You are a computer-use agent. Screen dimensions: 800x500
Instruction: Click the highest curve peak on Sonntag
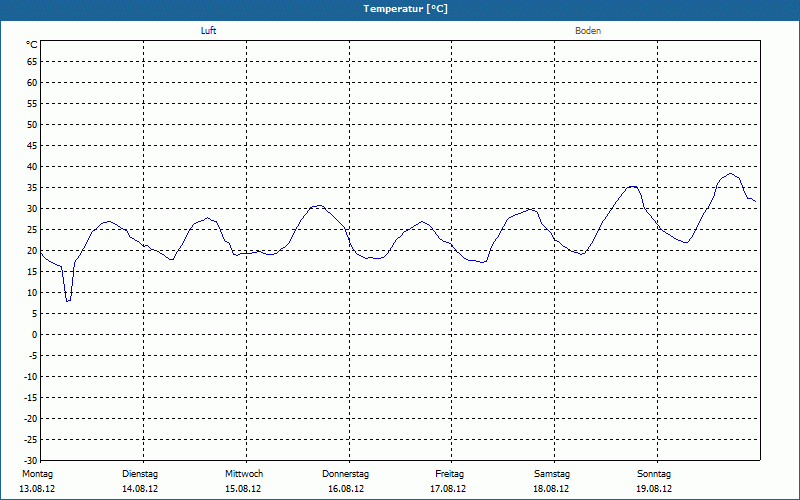point(730,174)
